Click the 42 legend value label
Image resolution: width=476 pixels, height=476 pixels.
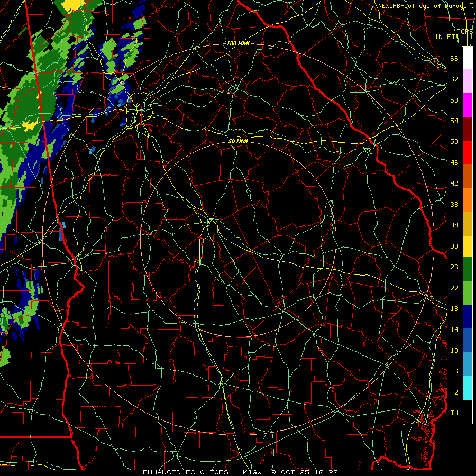pyautogui.click(x=454, y=184)
